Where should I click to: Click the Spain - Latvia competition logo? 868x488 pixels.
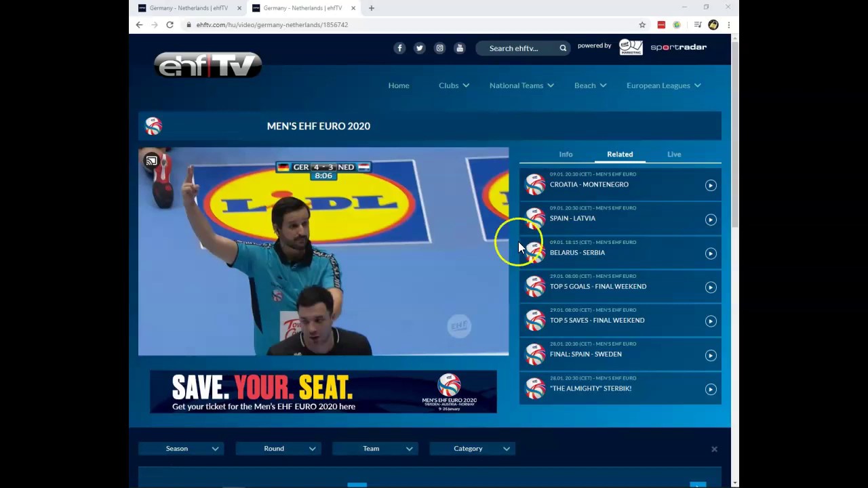coord(535,218)
